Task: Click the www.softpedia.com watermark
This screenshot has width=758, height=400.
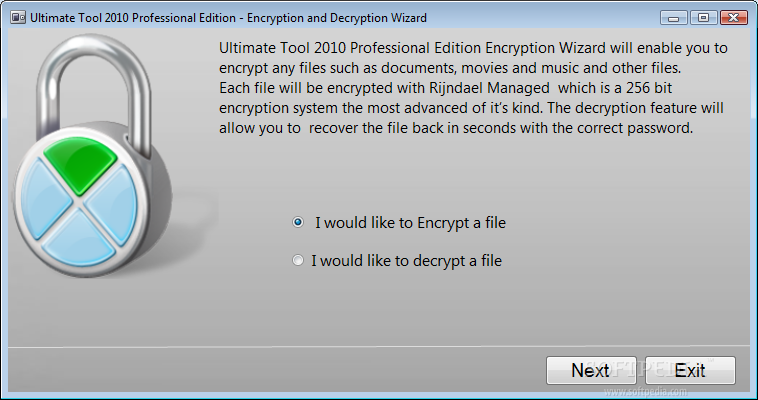Action: click(645, 391)
